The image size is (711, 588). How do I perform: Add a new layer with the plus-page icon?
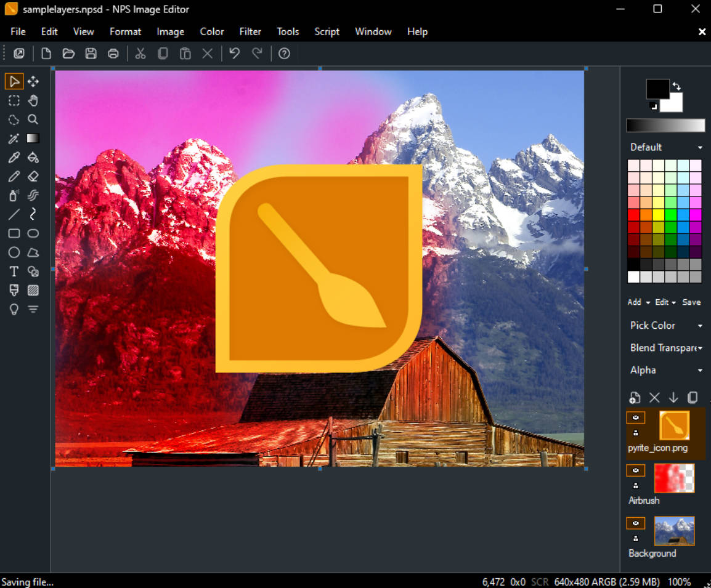point(635,397)
